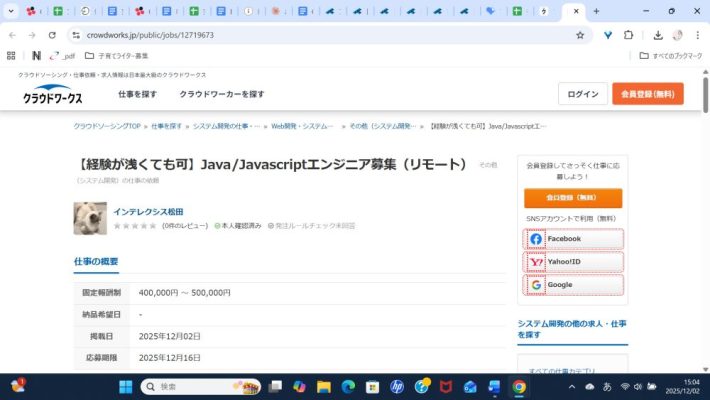Switch to Chrome on the taskbar
The height and width of the screenshot is (400, 710).
(x=519, y=386)
